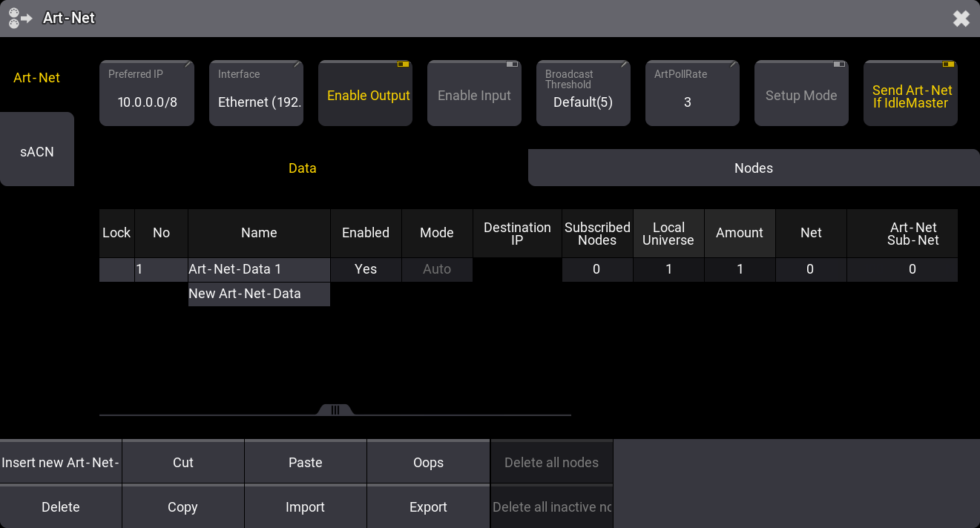Click the splitter handle below the table

(335, 410)
